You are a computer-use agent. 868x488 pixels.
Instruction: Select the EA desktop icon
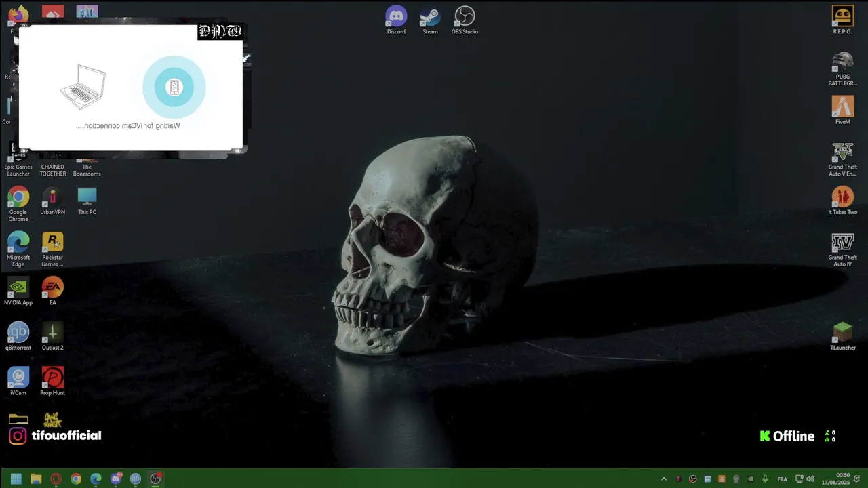(x=53, y=291)
